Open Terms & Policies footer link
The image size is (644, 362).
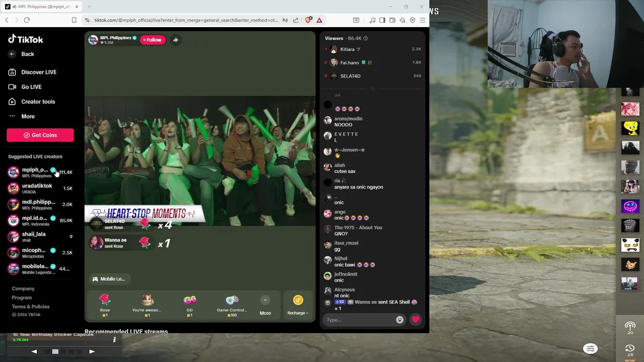pyautogui.click(x=31, y=307)
